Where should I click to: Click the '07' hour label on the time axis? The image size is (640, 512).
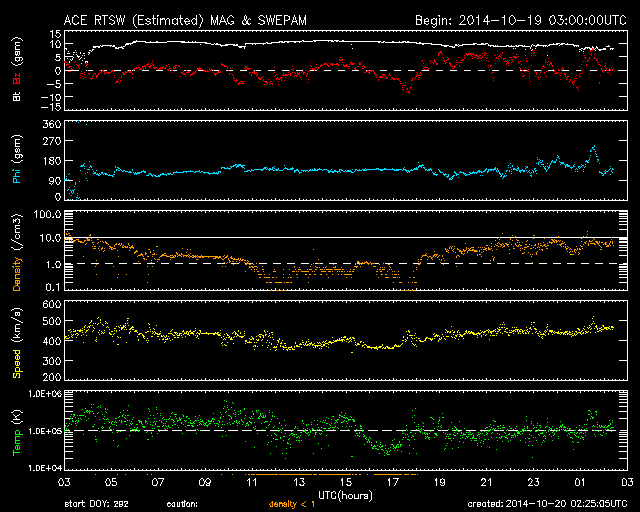[158, 482]
